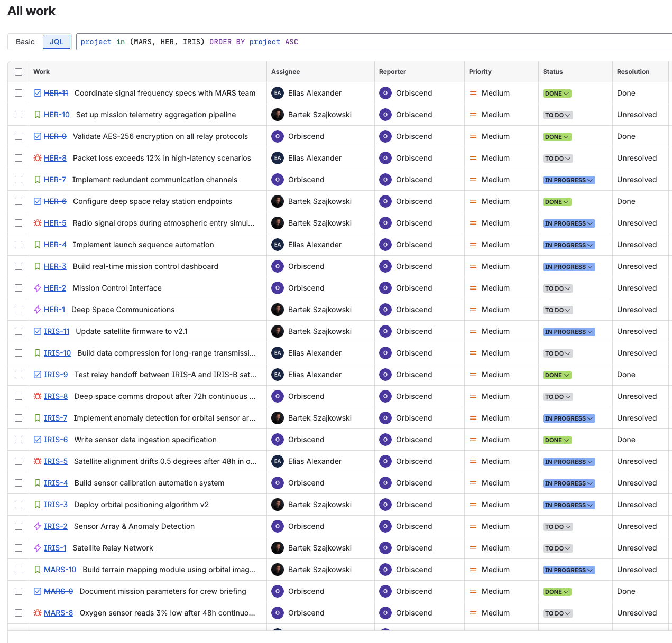Open the DONE status dropdown for HER-11
The height and width of the screenshot is (643, 672).
point(557,94)
